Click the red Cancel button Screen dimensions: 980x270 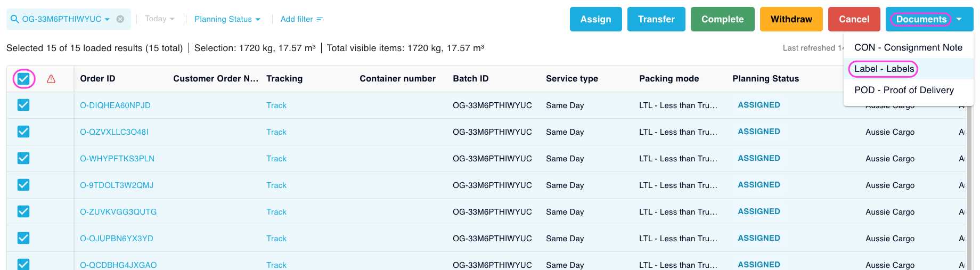(x=854, y=19)
